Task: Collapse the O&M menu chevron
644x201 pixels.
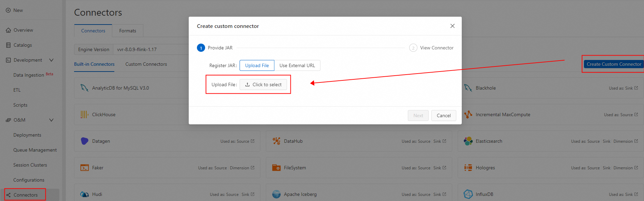Action: pyautogui.click(x=52, y=120)
